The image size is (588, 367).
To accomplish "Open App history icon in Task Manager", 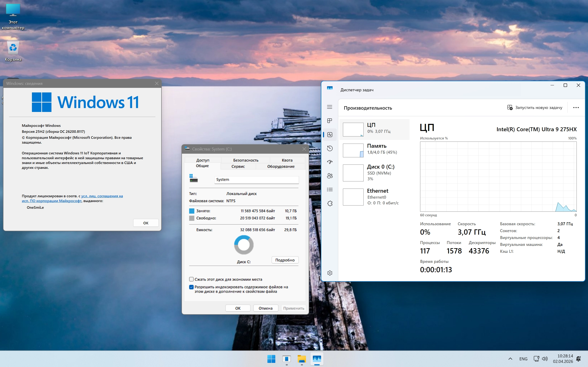I will (330, 148).
